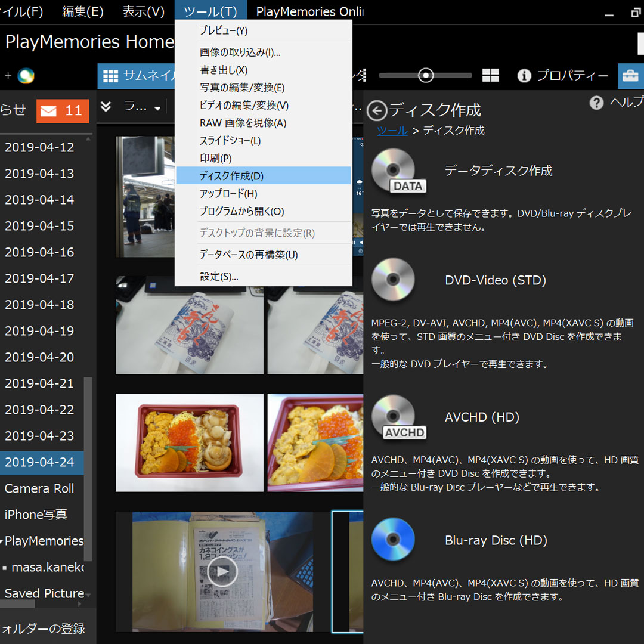
Task: Open 編集(E) menu
Action: pos(82,11)
